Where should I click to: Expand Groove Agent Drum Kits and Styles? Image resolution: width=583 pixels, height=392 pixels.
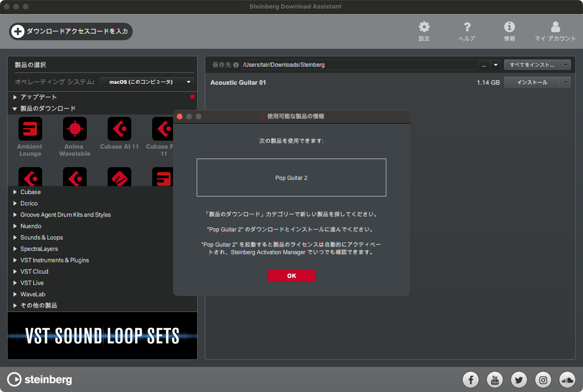click(16, 215)
